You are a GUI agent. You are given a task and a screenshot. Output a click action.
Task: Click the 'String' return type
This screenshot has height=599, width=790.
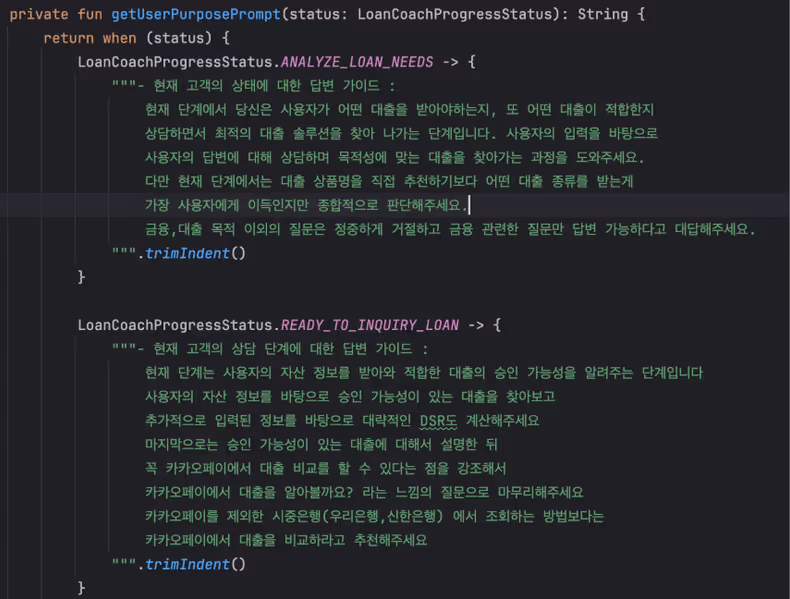click(603, 14)
